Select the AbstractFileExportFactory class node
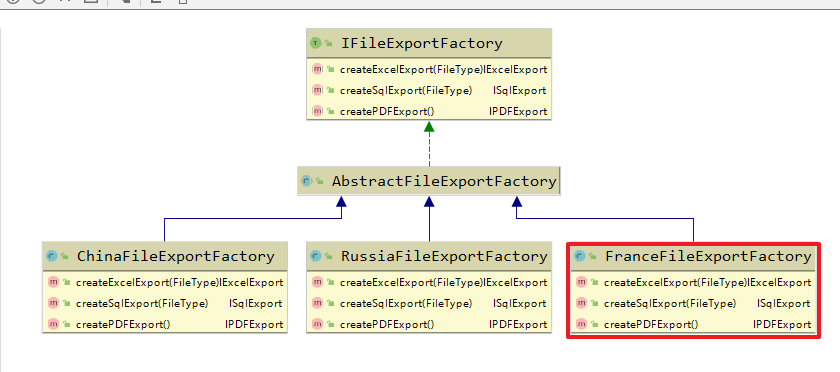This screenshot has height=372, width=840. 429,181
